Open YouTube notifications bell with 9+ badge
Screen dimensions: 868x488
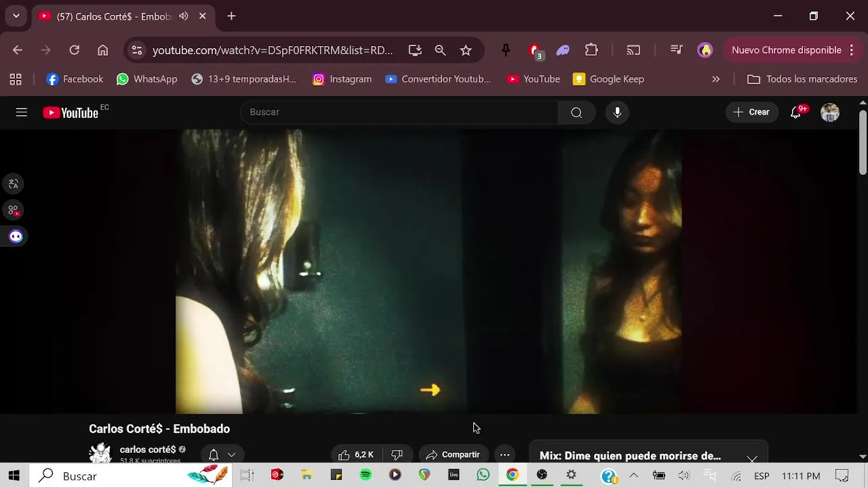click(796, 113)
